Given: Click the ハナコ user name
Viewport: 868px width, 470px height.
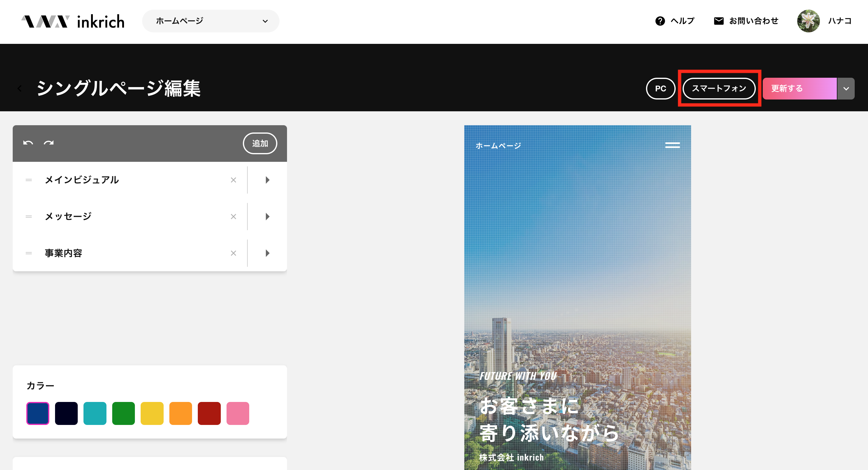Looking at the screenshot, I should pyautogui.click(x=840, y=21).
